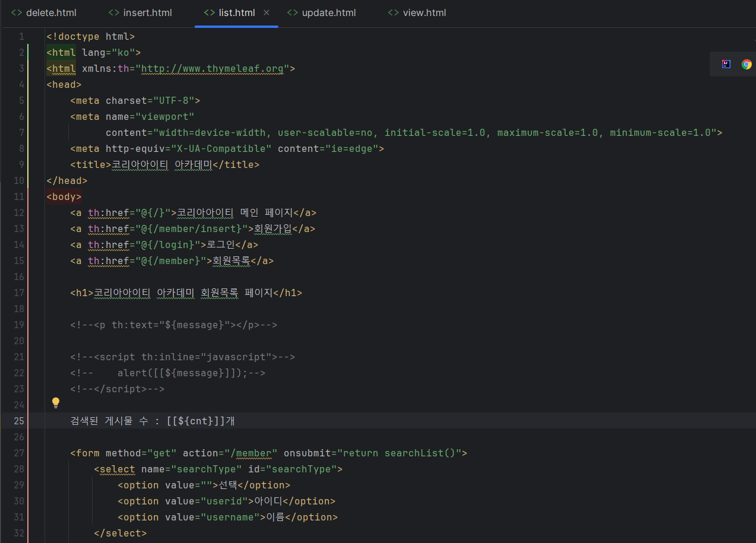Select the list.html tab

pos(236,12)
